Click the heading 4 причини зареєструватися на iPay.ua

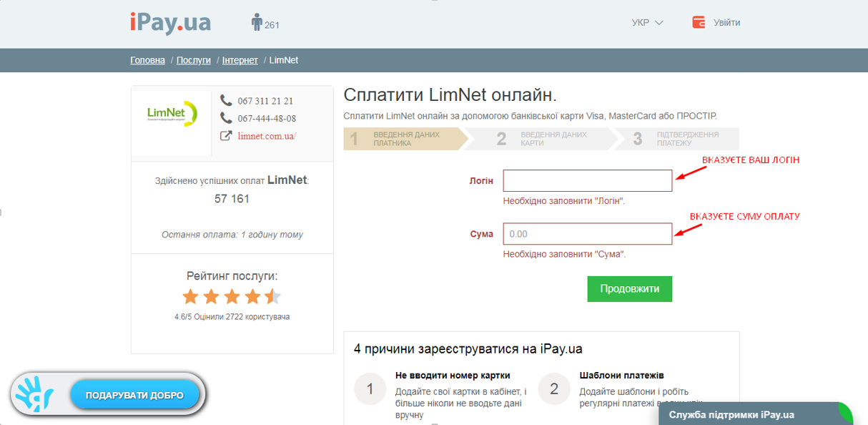(x=468, y=349)
